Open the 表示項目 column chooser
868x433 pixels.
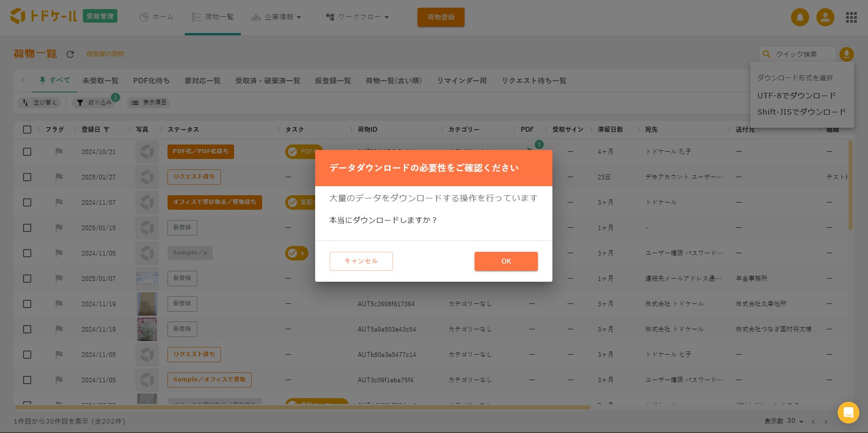coord(149,103)
